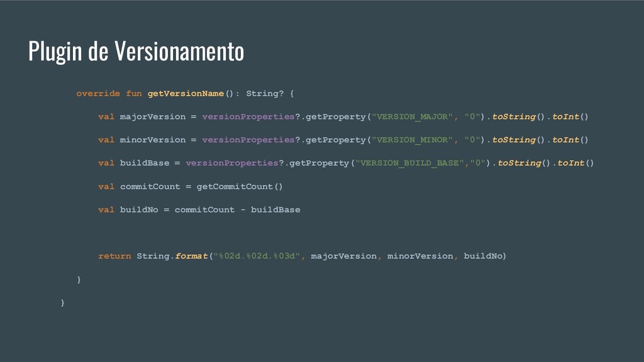Screen dimensions: 644x362
Task: Click the getCommitCount() call
Action: coord(240,187)
